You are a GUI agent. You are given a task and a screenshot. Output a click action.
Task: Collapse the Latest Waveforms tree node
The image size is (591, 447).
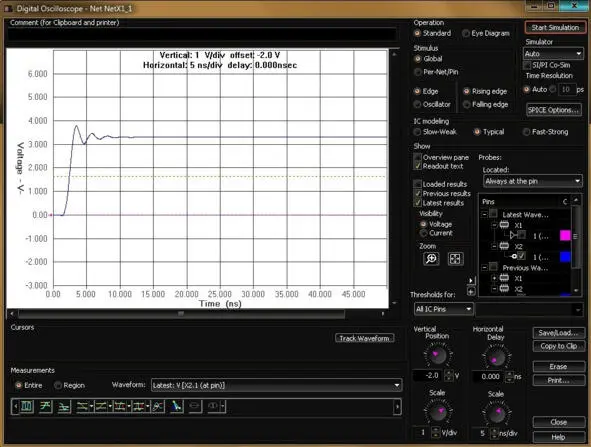485,214
